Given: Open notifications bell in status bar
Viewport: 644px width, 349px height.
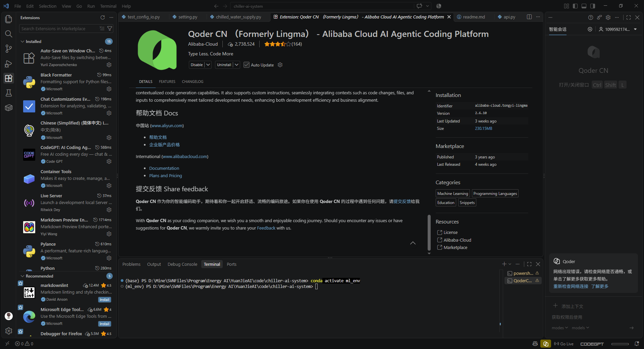Looking at the screenshot, I should tap(637, 344).
